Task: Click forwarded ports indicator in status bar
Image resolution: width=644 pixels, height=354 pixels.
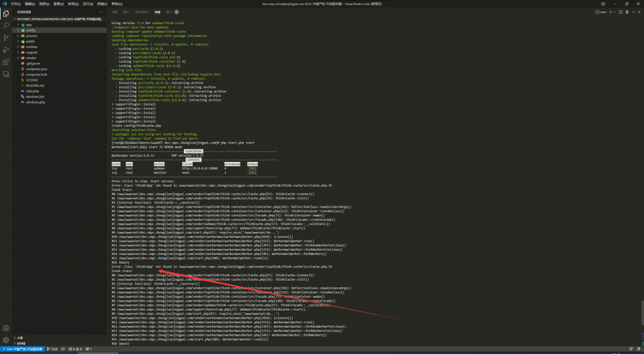Action: 89,349
